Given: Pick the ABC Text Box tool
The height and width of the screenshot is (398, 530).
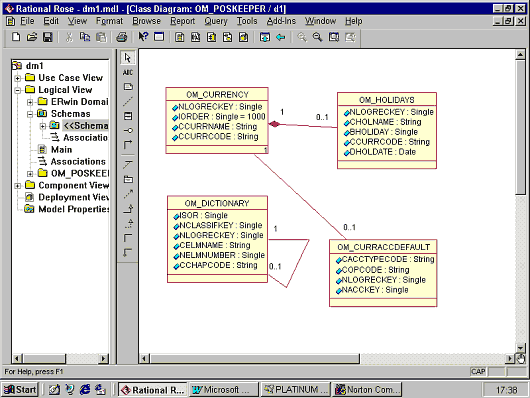Looking at the screenshot, I should 128,72.
